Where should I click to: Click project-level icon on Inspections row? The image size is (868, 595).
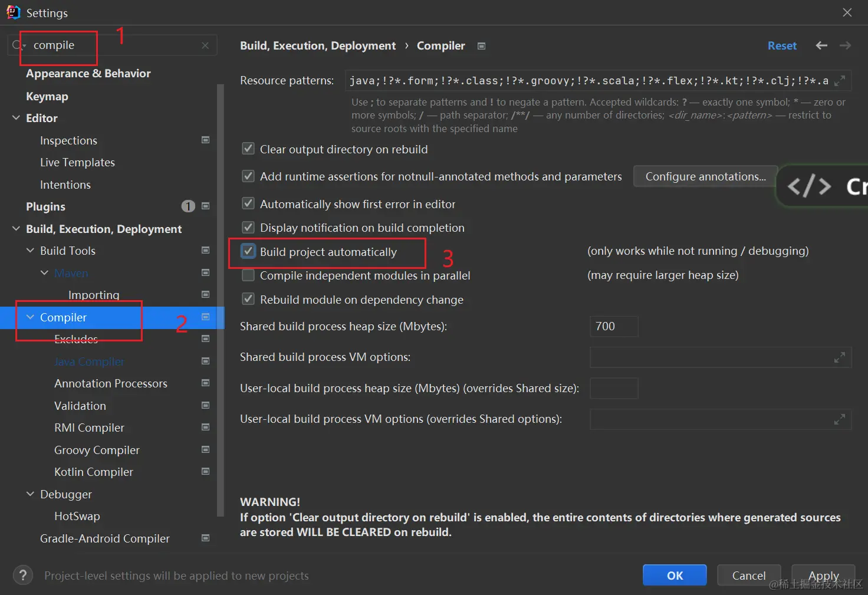[206, 140]
